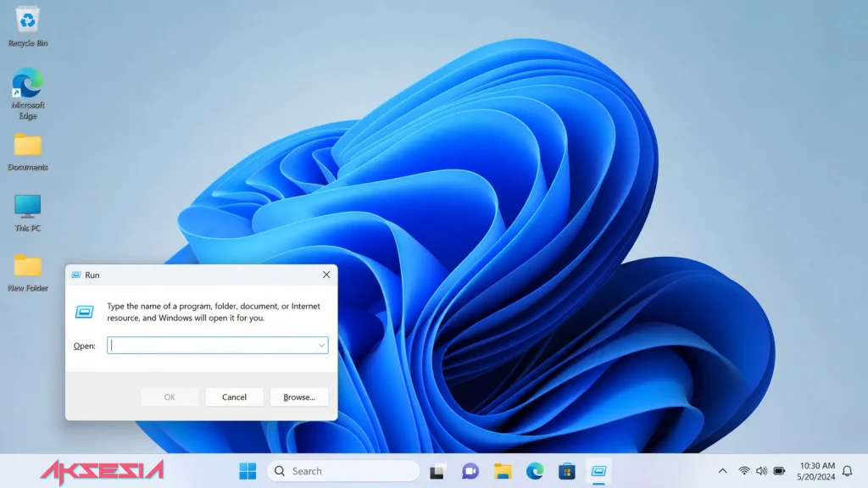Show hidden system tray icons
868x488 pixels.
722,471
